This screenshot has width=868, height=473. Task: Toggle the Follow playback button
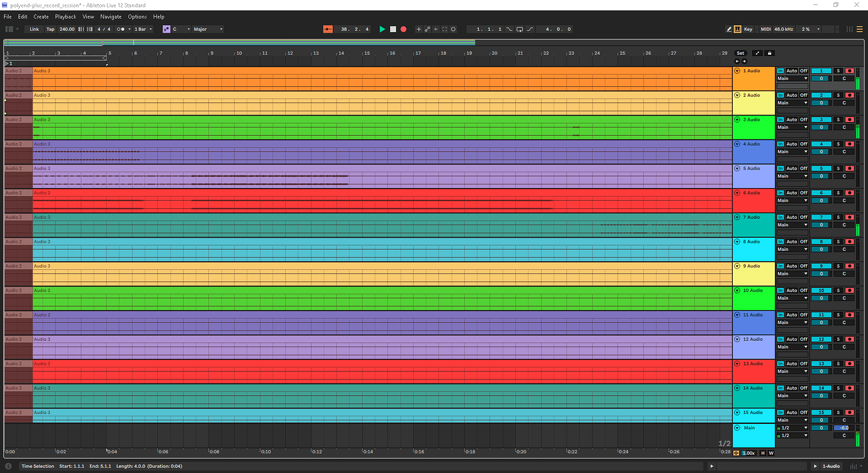click(x=328, y=29)
